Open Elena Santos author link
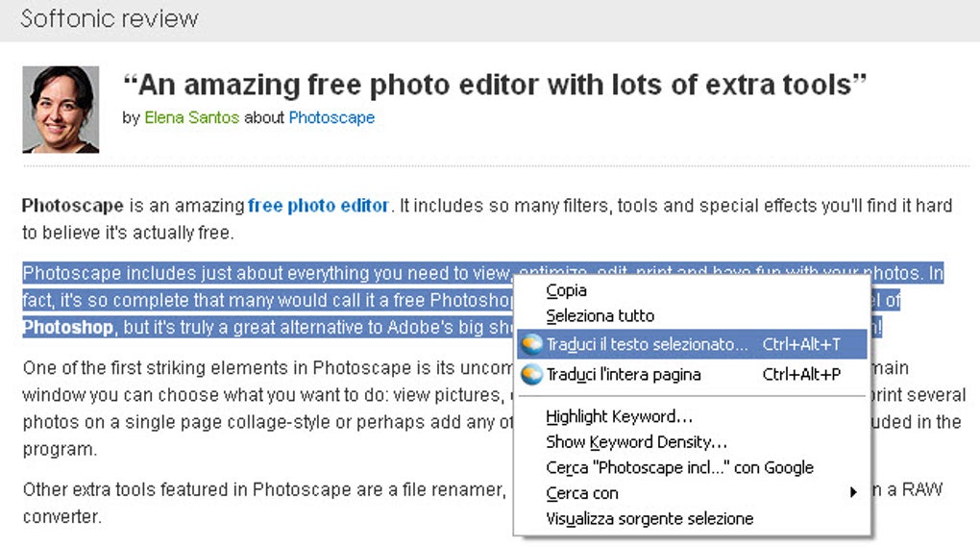The image size is (980, 547). (x=192, y=117)
